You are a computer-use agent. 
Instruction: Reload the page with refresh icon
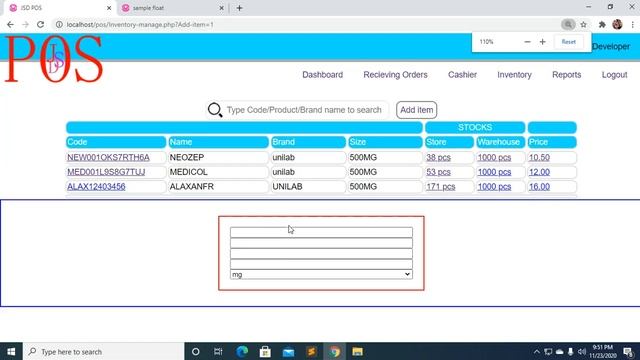(x=40, y=24)
